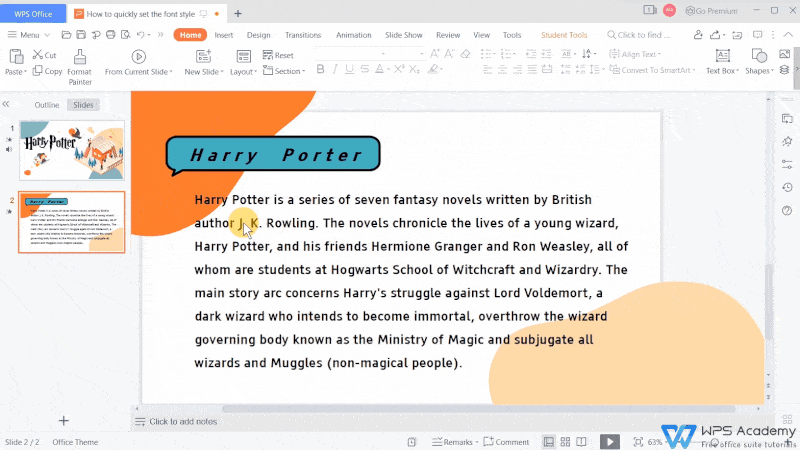Expand more quick access tools chevrons
Image resolution: width=800 pixels, height=450 pixels.
click(x=161, y=35)
